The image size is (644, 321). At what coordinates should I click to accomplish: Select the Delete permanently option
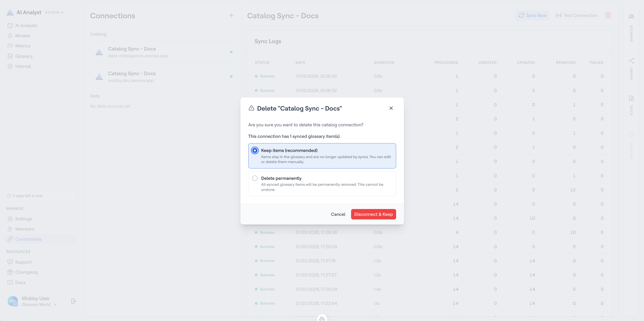(255, 178)
